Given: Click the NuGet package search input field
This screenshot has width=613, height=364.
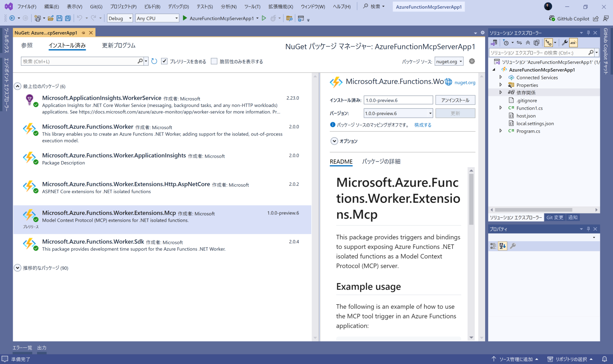Looking at the screenshot, I should 80,61.
